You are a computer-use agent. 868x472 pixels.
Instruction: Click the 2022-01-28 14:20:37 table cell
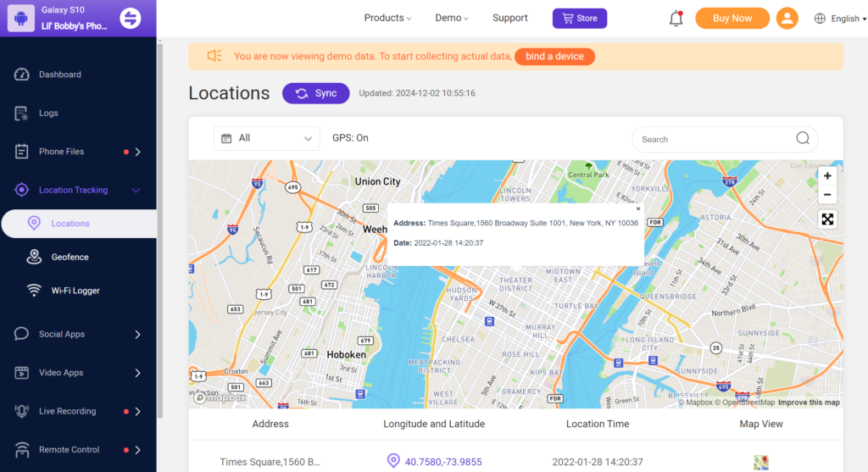point(598,462)
